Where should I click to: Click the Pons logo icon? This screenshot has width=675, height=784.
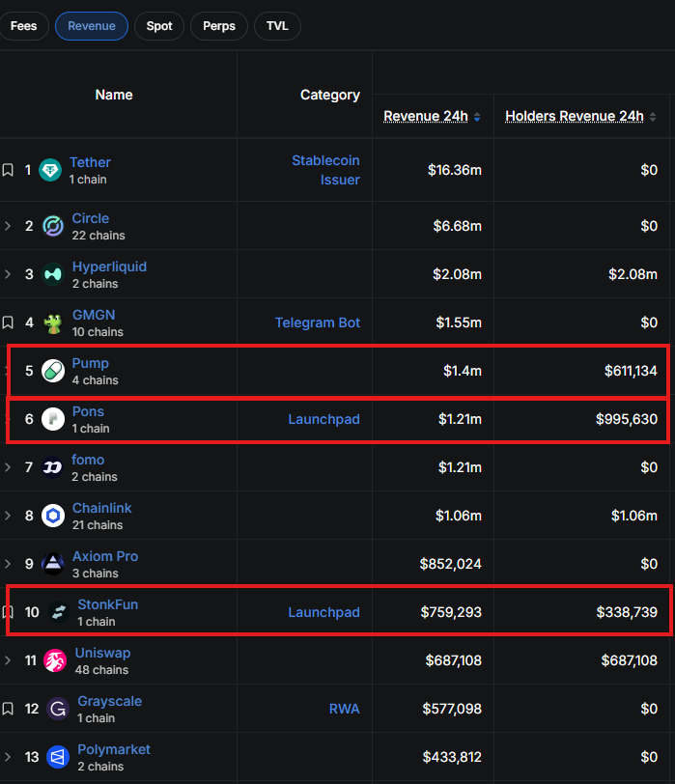pyautogui.click(x=53, y=419)
